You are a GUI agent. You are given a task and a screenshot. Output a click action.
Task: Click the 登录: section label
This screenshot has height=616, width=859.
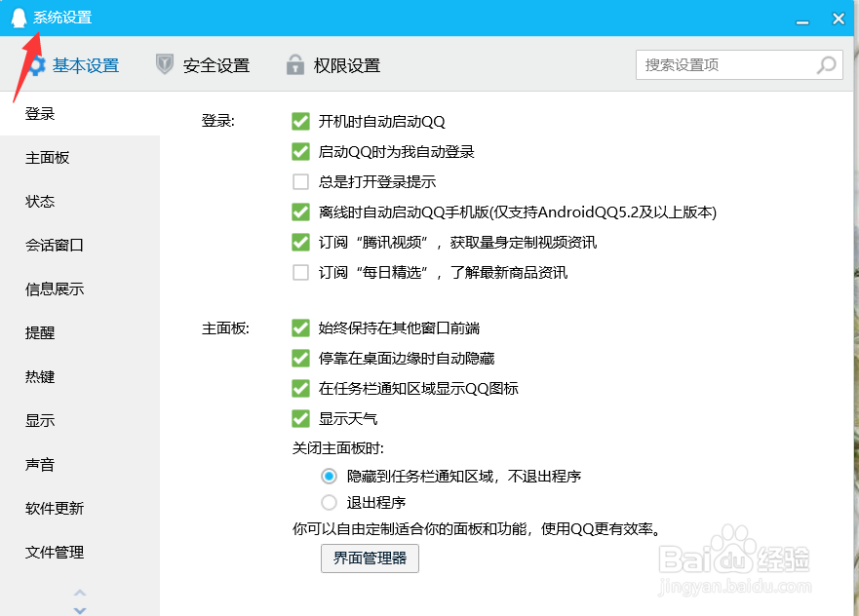click(x=218, y=121)
